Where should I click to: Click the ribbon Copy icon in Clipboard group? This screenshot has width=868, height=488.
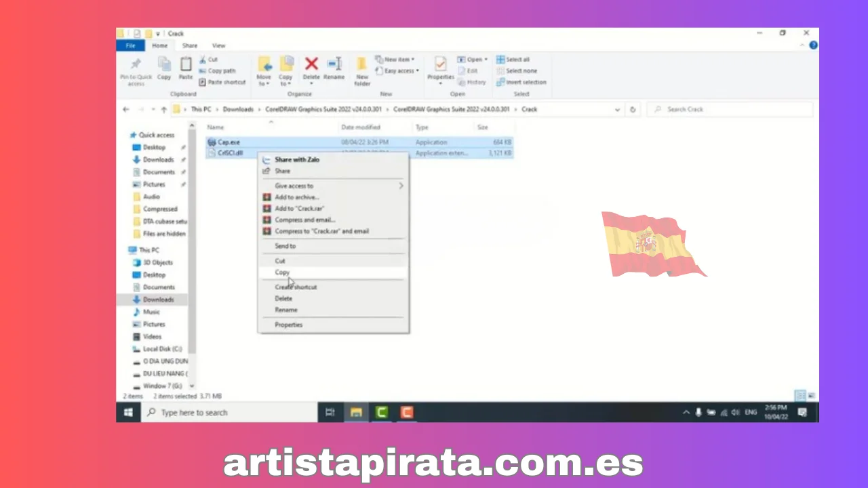pyautogui.click(x=164, y=68)
